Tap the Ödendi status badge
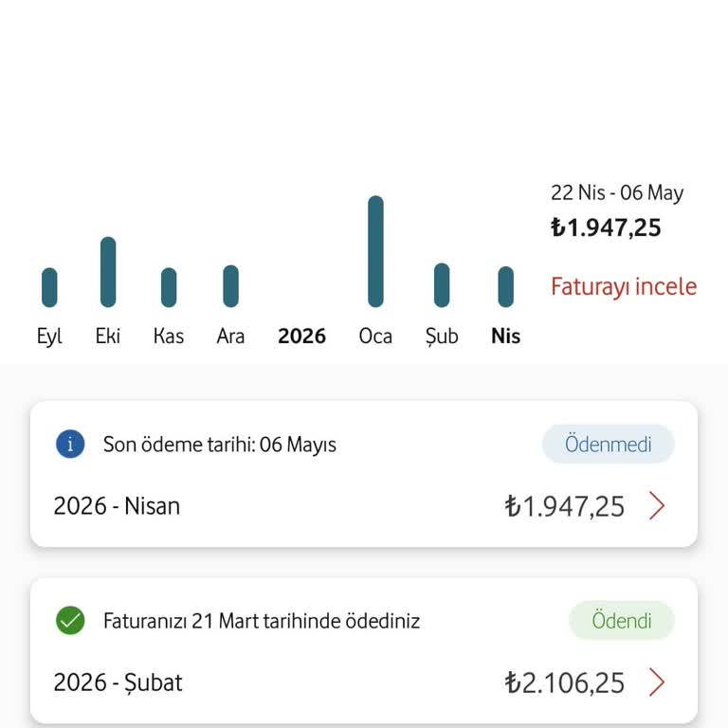728x728 pixels. 621,620
